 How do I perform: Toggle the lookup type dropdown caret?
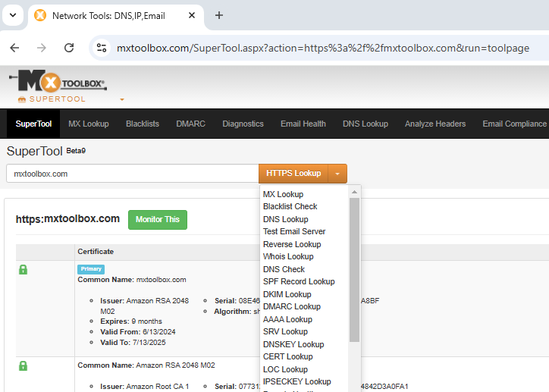(337, 174)
